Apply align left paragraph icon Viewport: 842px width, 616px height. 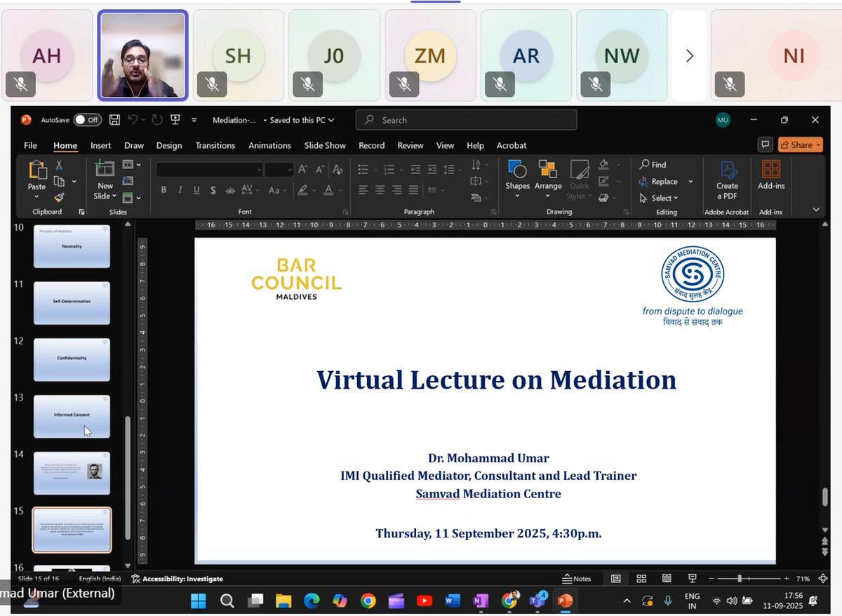click(363, 189)
